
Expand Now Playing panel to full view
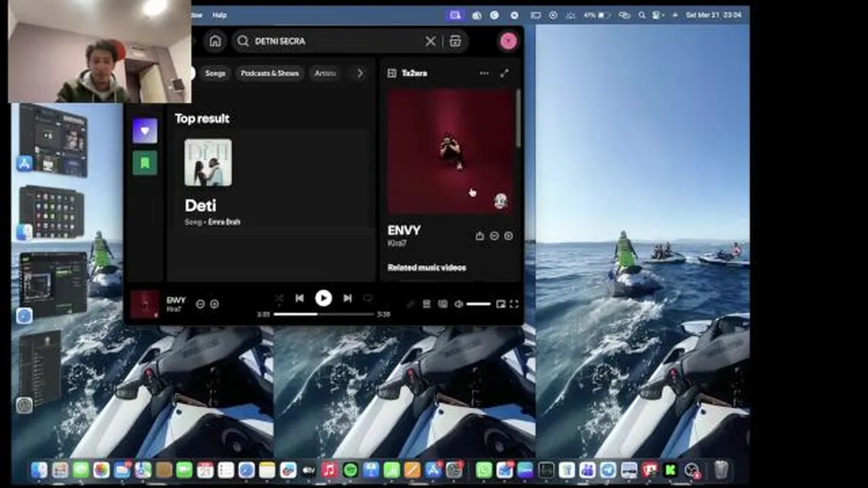[504, 73]
